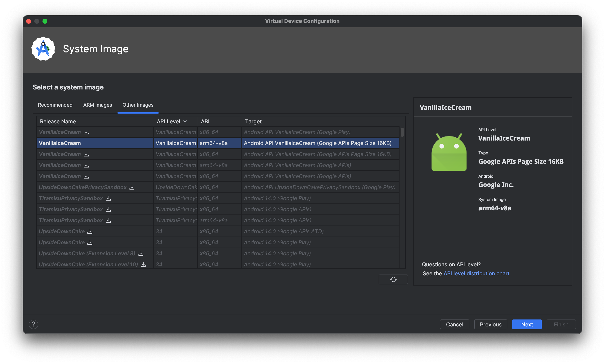Select the Recommended tab
Image resolution: width=605 pixels, height=364 pixels.
click(55, 105)
